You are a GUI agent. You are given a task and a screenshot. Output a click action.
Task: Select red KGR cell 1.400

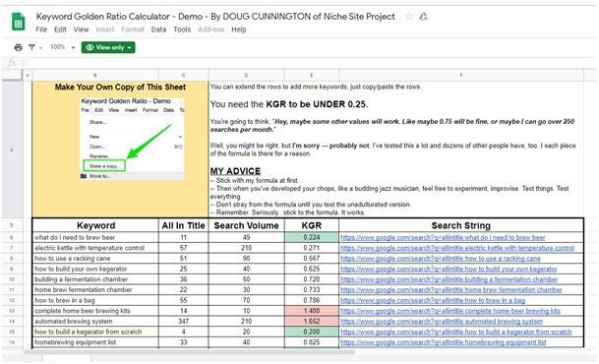(312, 311)
